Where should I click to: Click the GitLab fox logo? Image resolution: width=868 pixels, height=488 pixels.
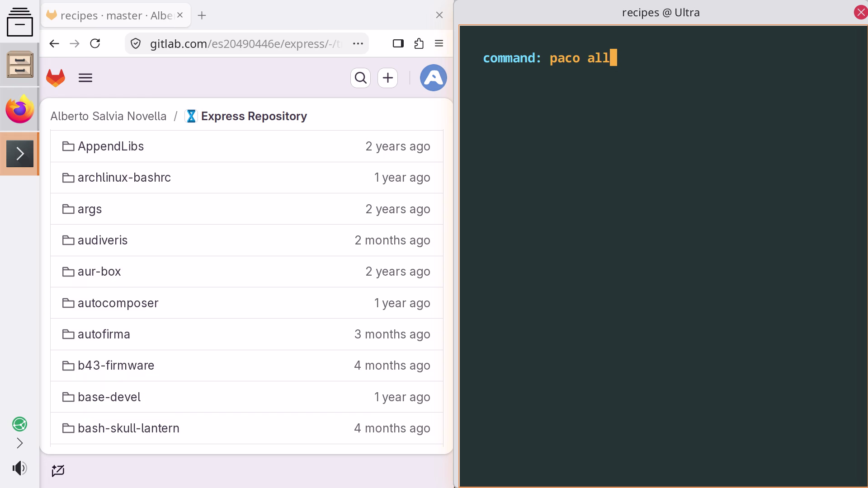click(56, 78)
